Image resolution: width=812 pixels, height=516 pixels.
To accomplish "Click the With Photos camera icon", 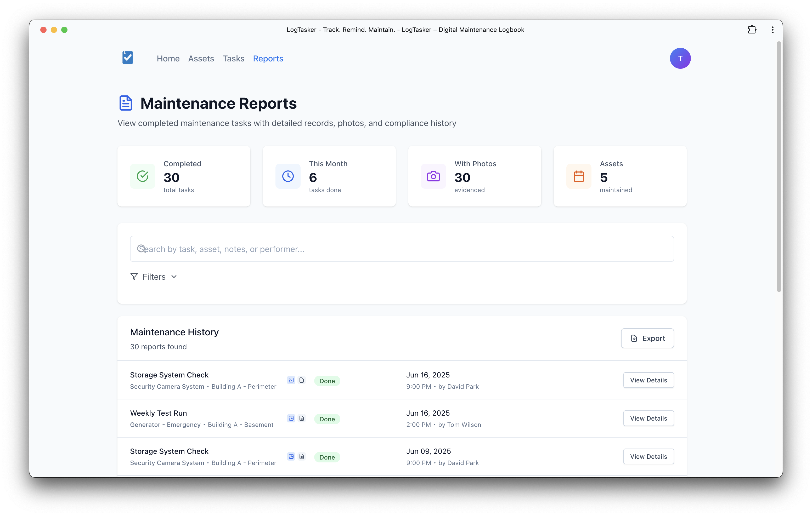I will tap(433, 176).
